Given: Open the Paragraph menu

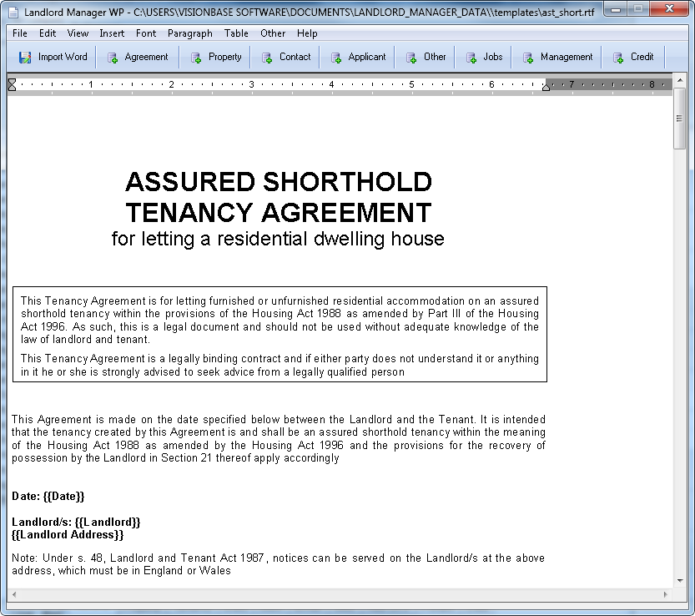Looking at the screenshot, I should tap(189, 33).
